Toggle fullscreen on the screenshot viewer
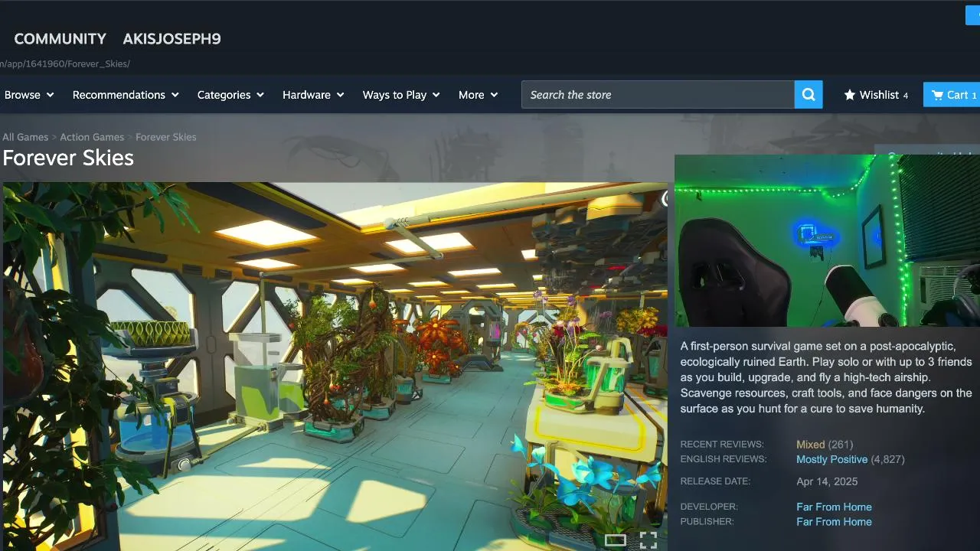 tap(648, 540)
